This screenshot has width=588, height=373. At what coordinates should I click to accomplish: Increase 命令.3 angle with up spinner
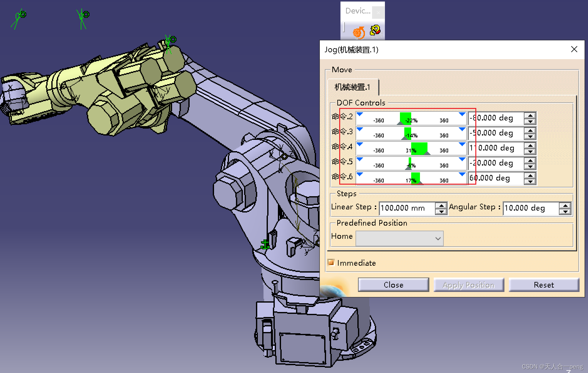pos(530,130)
